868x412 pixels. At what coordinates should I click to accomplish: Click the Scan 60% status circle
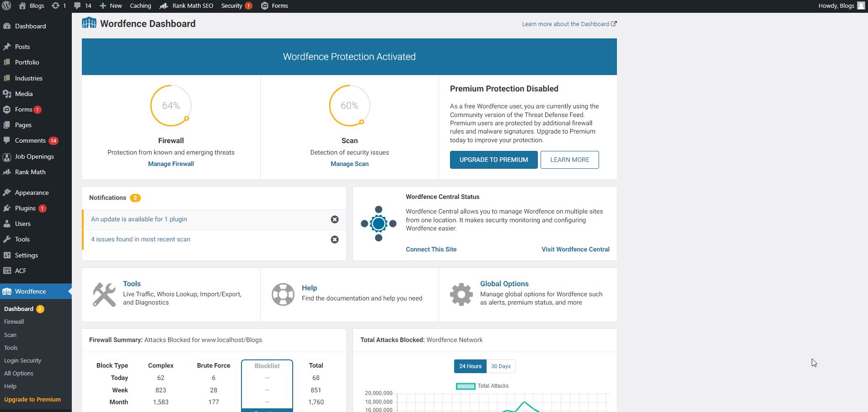click(x=349, y=106)
